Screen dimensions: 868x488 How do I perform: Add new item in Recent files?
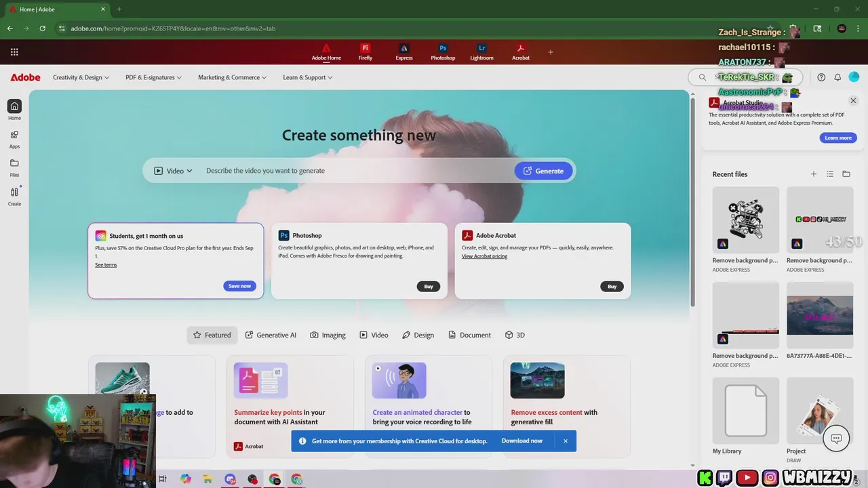point(814,174)
